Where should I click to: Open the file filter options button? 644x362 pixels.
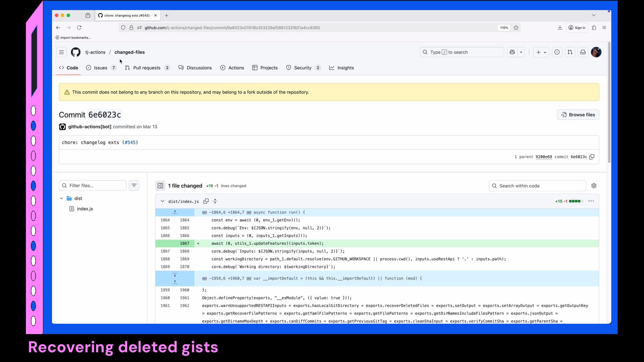134,185
